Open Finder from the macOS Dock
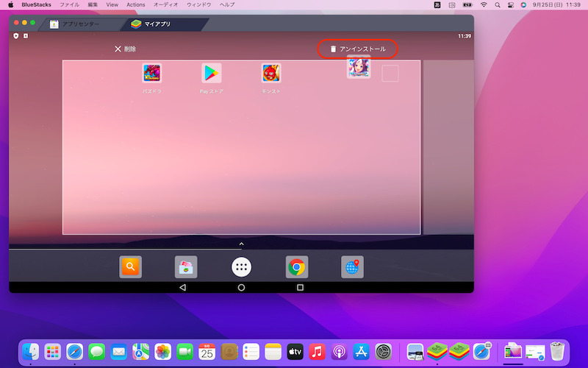 click(x=32, y=352)
